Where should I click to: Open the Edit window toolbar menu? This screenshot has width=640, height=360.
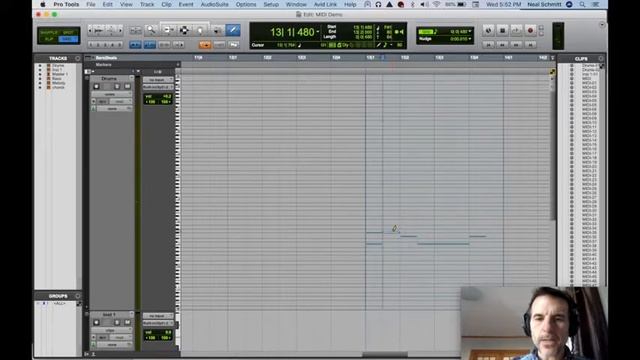[602, 25]
